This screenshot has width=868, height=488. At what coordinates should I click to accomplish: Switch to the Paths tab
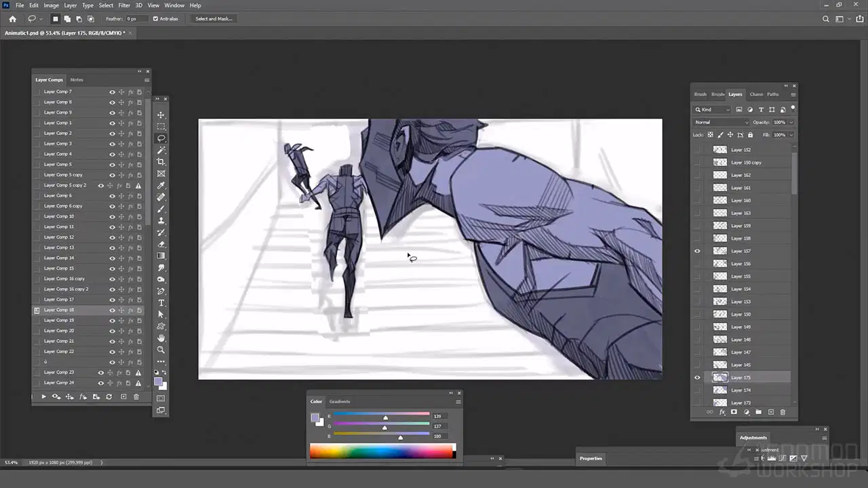click(x=773, y=94)
